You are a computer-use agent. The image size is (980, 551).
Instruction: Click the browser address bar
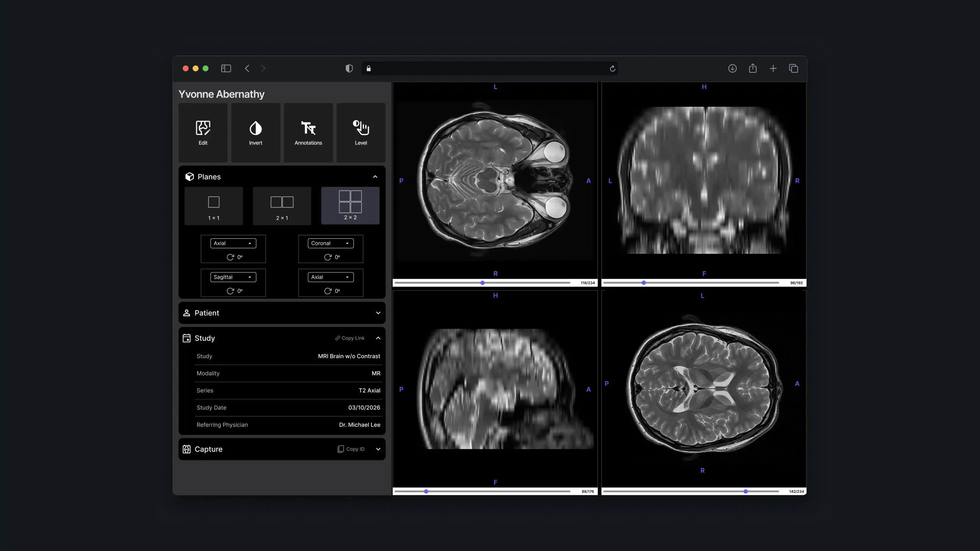click(490, 68)
